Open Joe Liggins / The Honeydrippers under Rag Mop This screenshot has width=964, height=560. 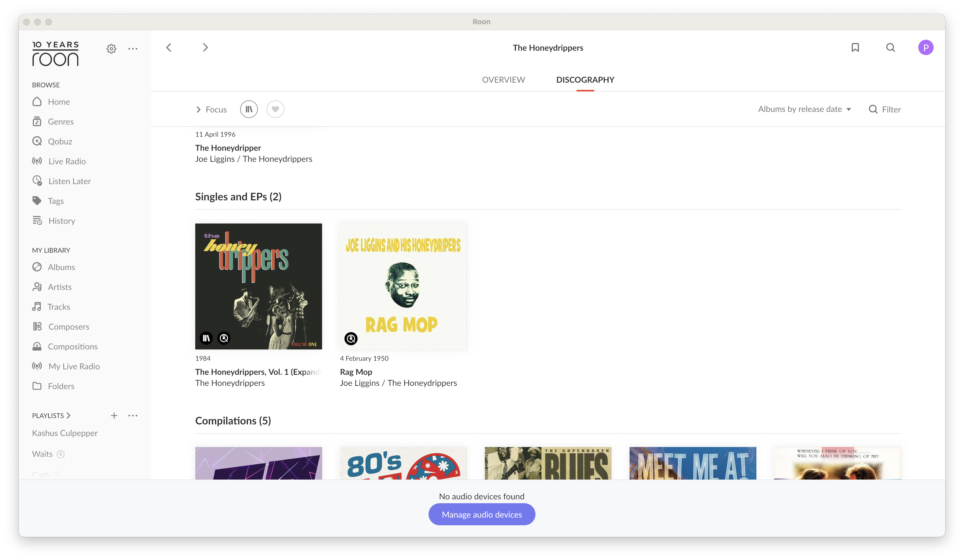(x=399, y=383)
